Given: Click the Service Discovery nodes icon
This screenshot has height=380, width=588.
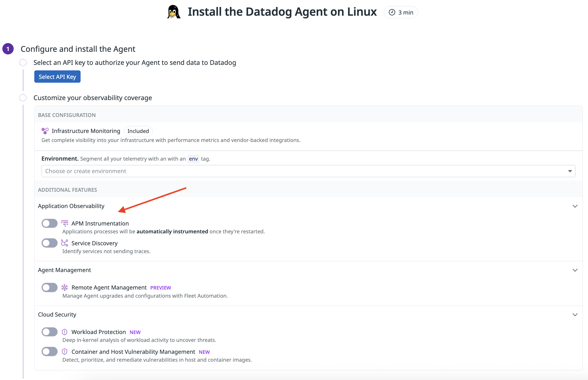Looking at the screenshot, I should 65,243.
